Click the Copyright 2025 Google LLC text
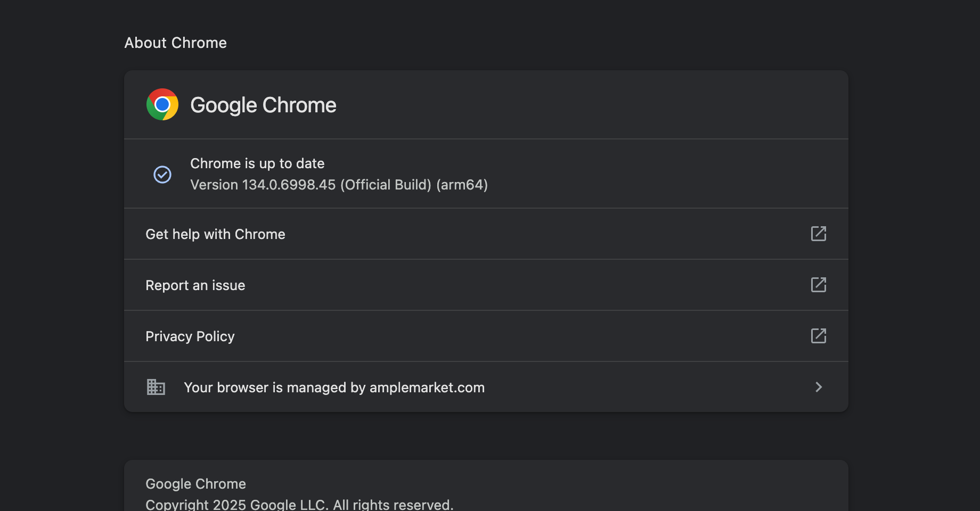Screen dimensions: 980x511 299,505
